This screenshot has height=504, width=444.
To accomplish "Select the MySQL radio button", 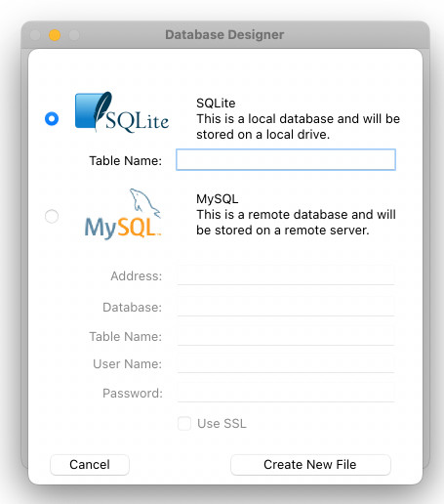I will tap(52, 216).
